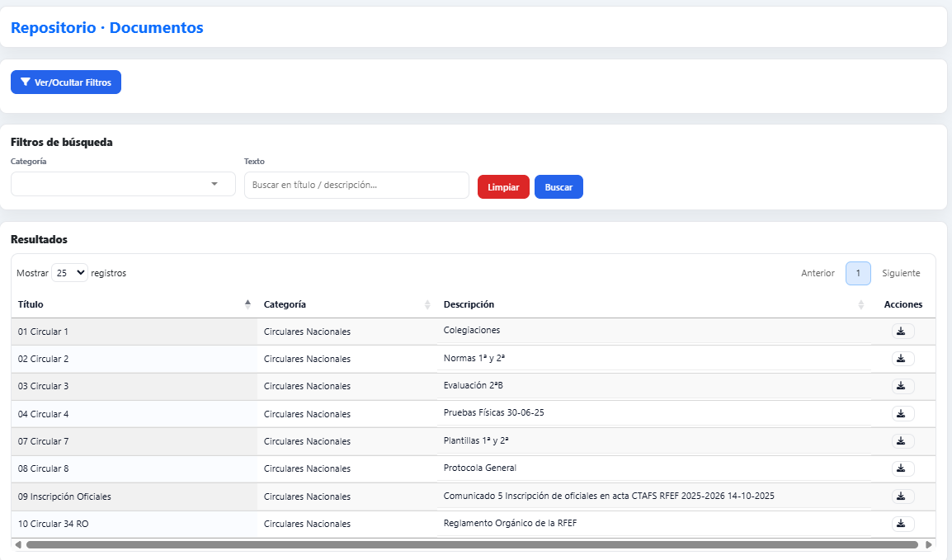Toggle filters with Ver/Ocultar Filtros button
Viewport: 952px width, 560px height.
(x=66, y=82)
